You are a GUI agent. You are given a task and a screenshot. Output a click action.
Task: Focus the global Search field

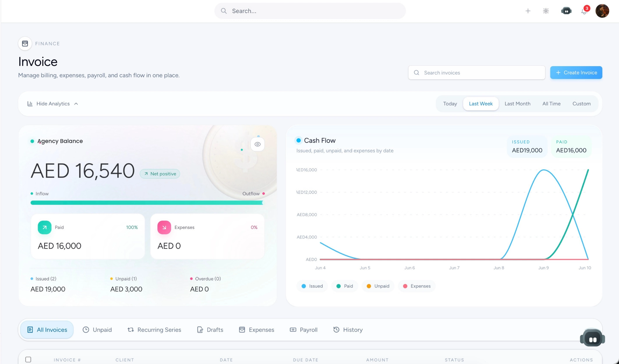coord(310,11)
